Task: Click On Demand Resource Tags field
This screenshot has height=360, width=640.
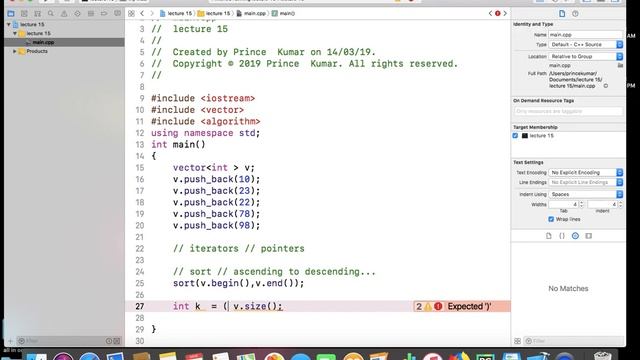Action: (x=568, y=111)
